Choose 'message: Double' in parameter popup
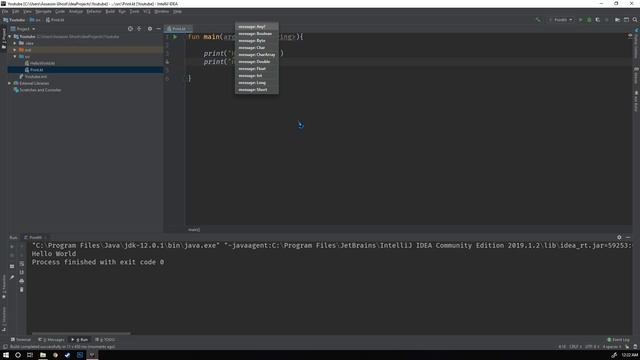The image size is (640, 360). 257,62
